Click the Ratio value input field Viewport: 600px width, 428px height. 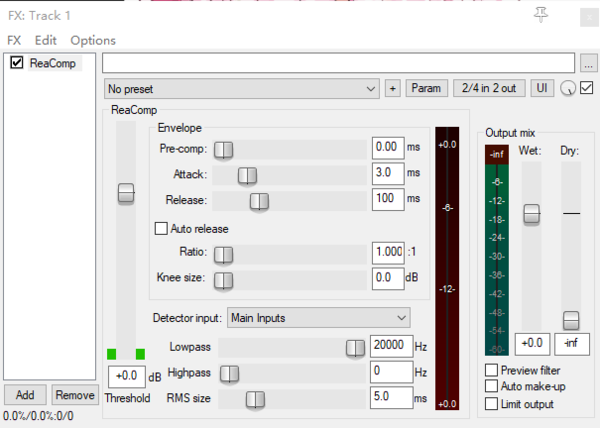386,251
